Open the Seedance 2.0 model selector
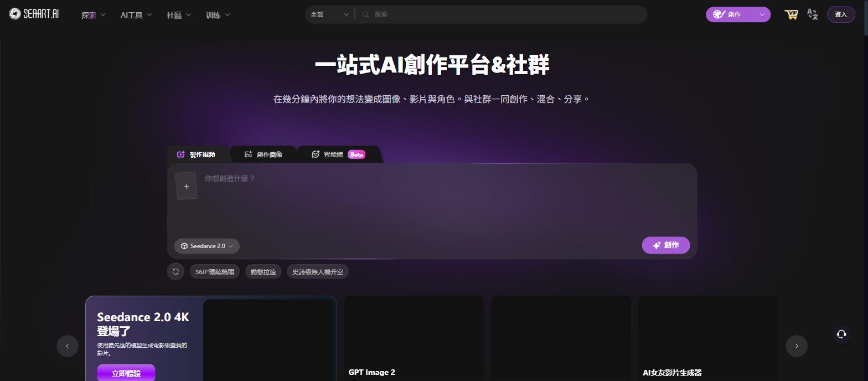 coord(207,246)
